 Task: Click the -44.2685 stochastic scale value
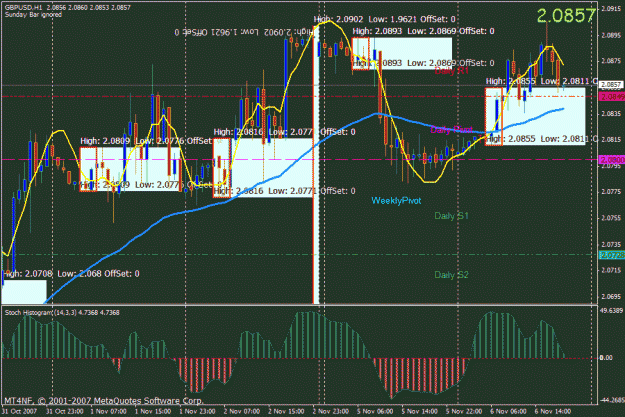tap(612, 400)
